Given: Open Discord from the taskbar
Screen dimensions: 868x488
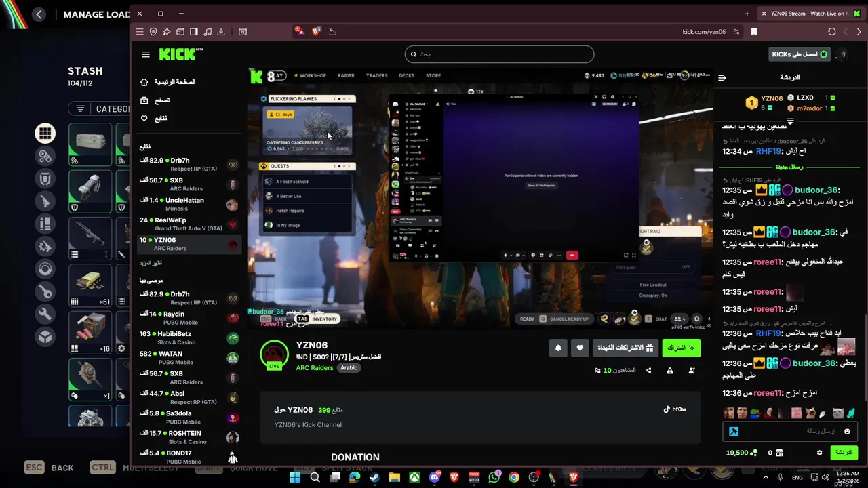Looking at the screenshot, I should coord(434,477).
